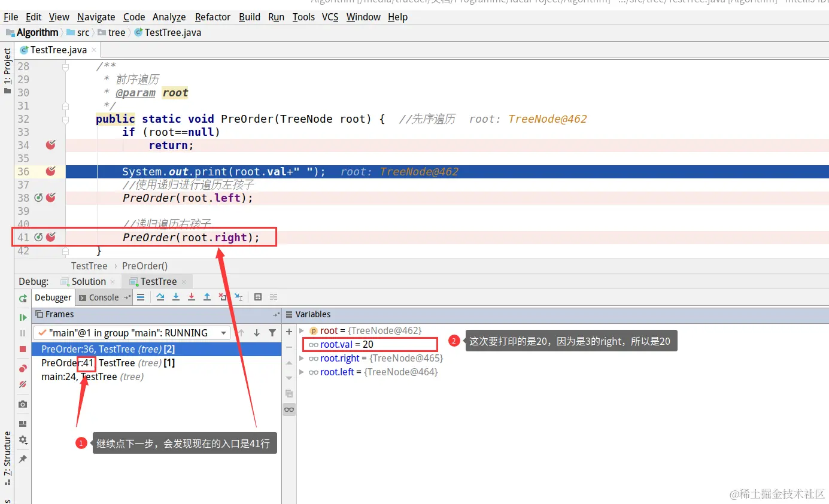Collapse PreOrder method fold at line 32
The height and width of the screenshot is (504, 829).
pos(66,119)
